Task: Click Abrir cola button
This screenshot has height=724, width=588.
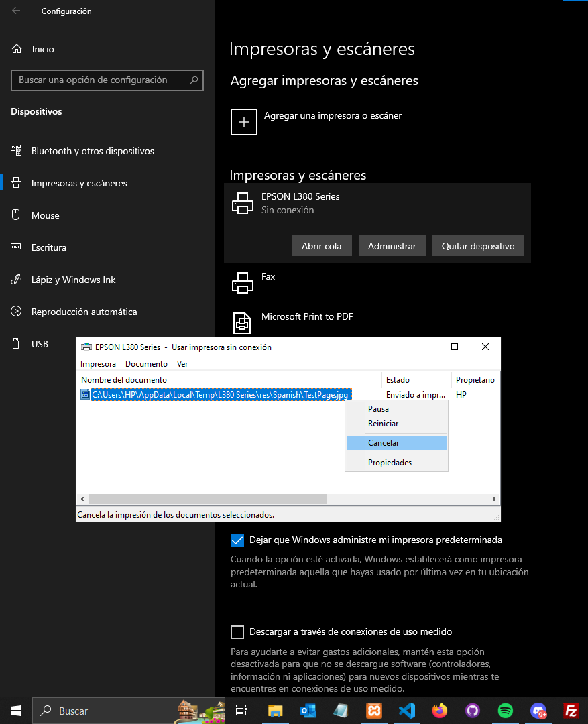Action: (321, 246)
